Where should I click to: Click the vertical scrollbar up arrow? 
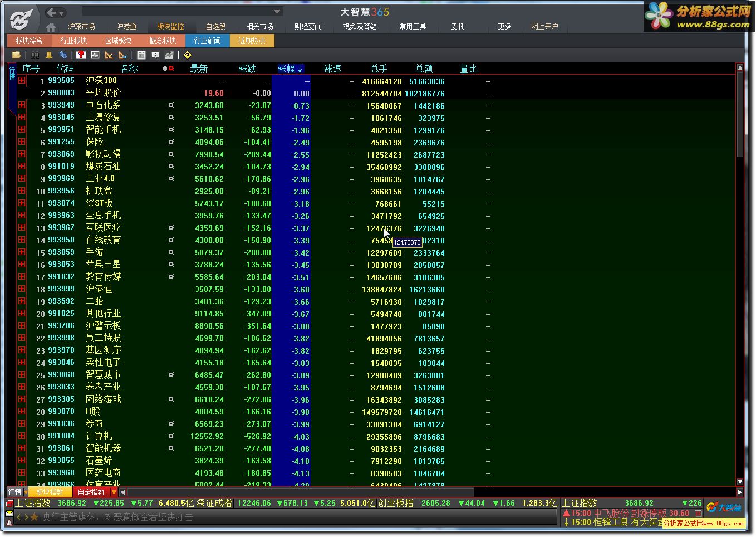point(740,67)
